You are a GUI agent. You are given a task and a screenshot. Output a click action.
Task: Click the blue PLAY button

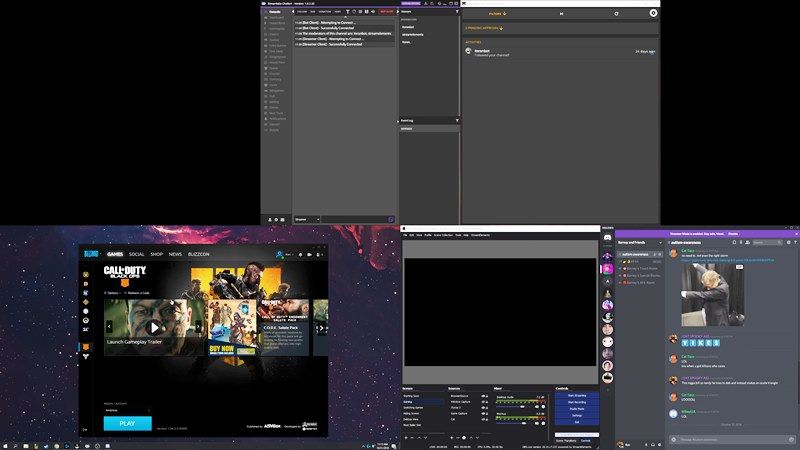pyautogui.click(x=128, y=423)
